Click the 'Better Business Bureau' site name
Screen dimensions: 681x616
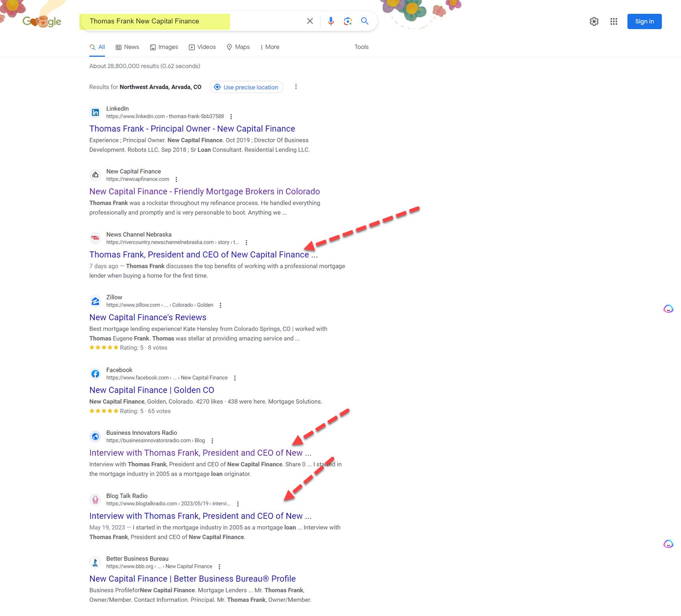point(137,558)
